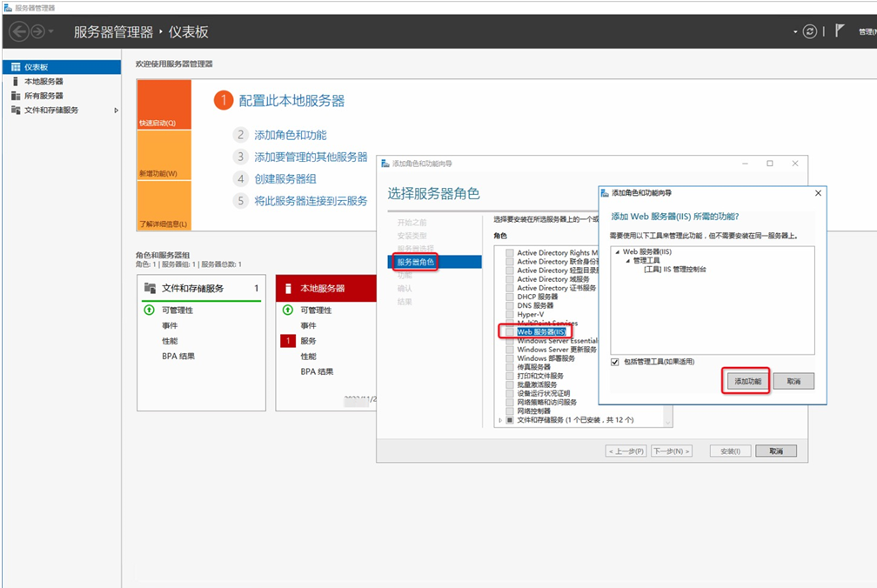Click the 所有服务器 icon in sidebar
Screen dimensions: 877x588
tap(16, 96)
